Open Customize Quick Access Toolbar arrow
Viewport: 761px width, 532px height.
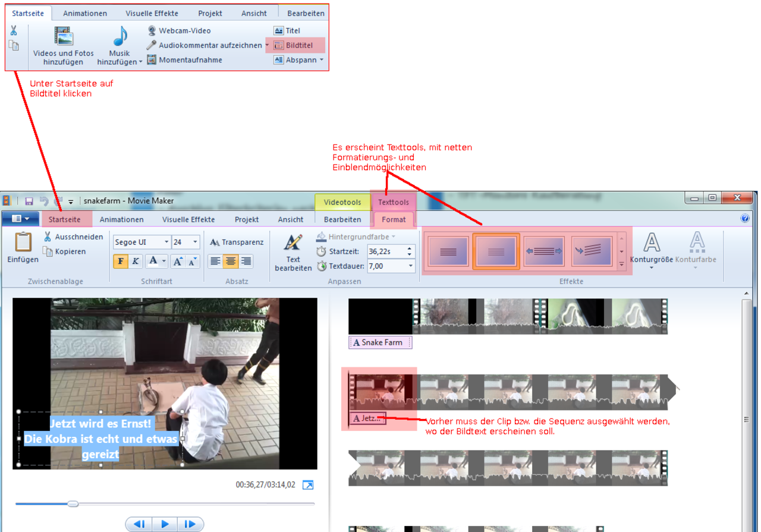[71, 202]
